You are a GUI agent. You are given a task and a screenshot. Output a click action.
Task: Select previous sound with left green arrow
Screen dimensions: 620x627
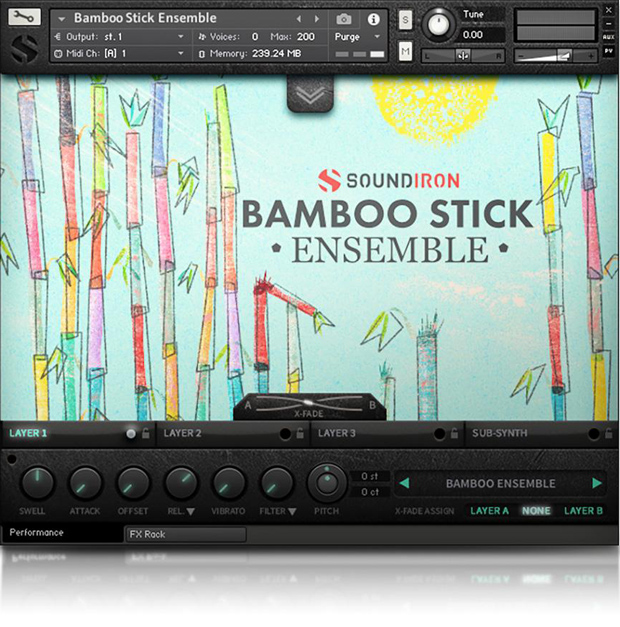404,483
